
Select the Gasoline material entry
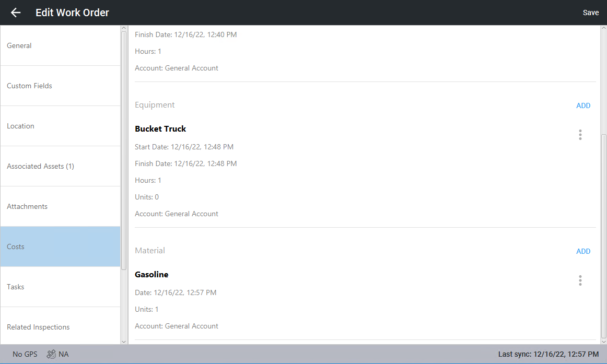[151, 275]
